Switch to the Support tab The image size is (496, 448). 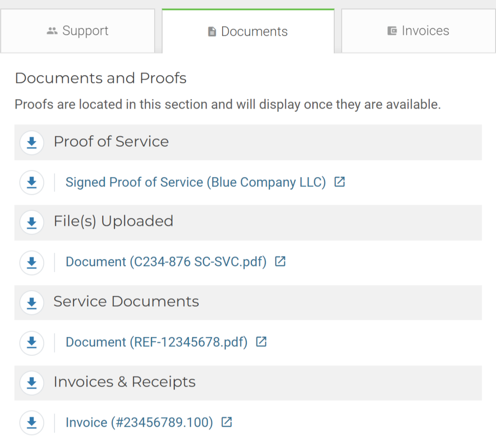tap(78, 31)
